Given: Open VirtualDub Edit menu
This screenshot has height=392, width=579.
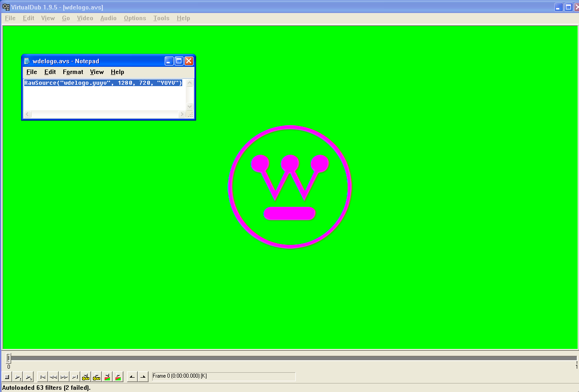Looking at the screenshot, I should tap(29, 18).
